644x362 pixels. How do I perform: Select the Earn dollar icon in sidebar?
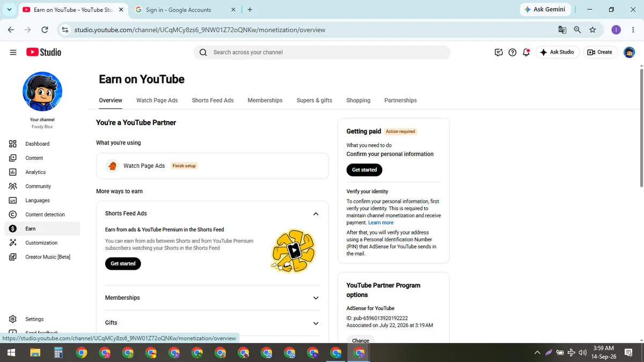click(x=13, y=228)
